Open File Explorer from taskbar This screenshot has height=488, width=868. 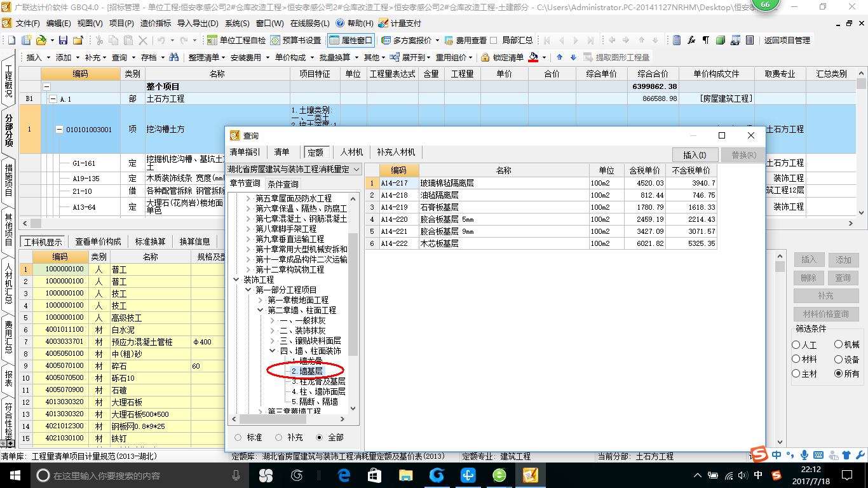[x=405, y=475]
